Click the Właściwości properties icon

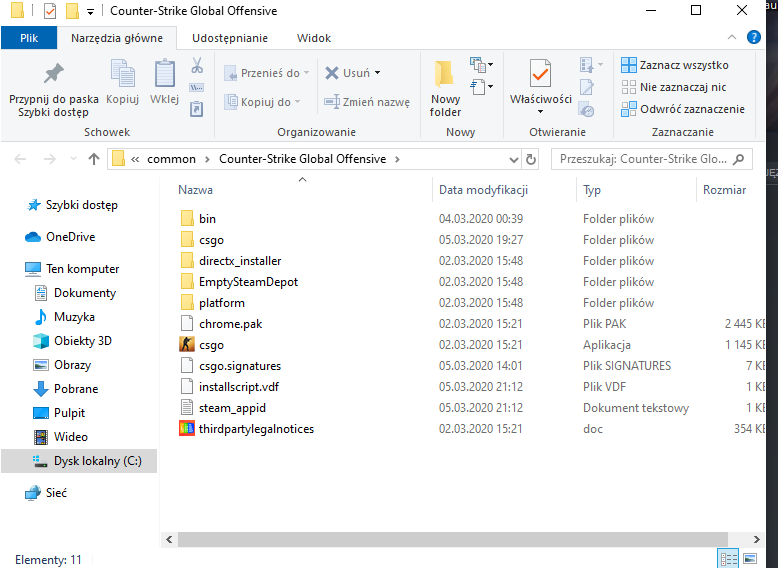point(540,74)
